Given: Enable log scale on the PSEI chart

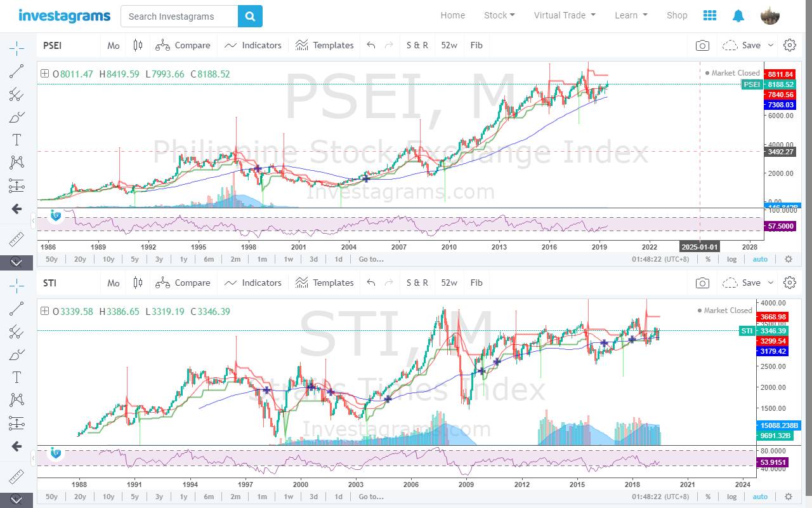Looking at the screenshot, I should pos(731,259).
